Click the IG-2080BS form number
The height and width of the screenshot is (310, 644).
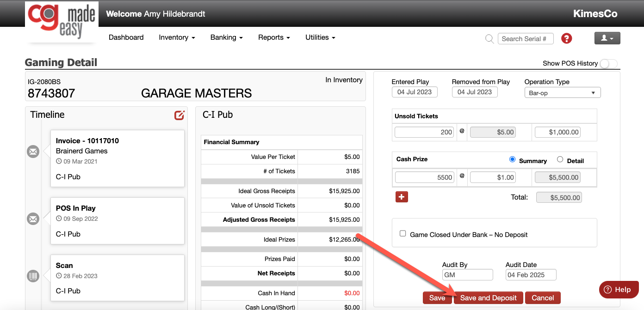(44, 82)
